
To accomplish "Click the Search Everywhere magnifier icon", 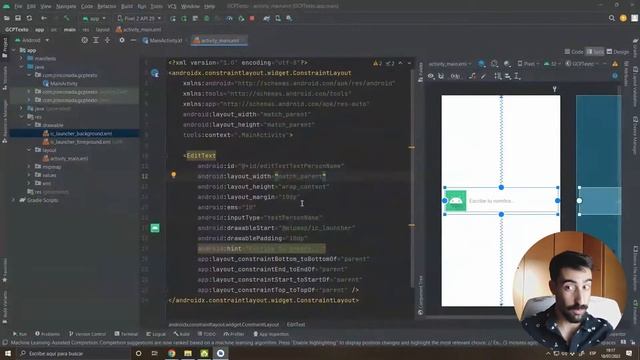I will 611,18.
